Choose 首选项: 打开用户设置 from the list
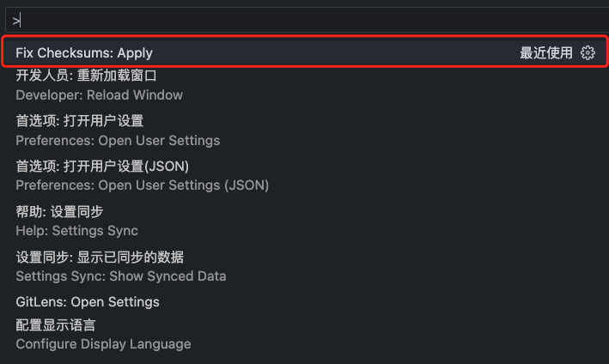609x364 pixels. pos(79,121)
